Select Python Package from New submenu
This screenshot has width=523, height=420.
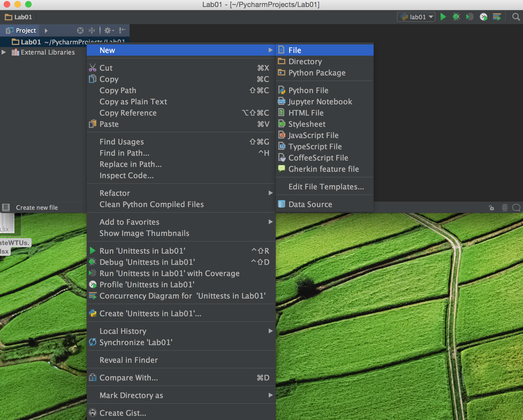pyautogui.click(x=325, y=73)
